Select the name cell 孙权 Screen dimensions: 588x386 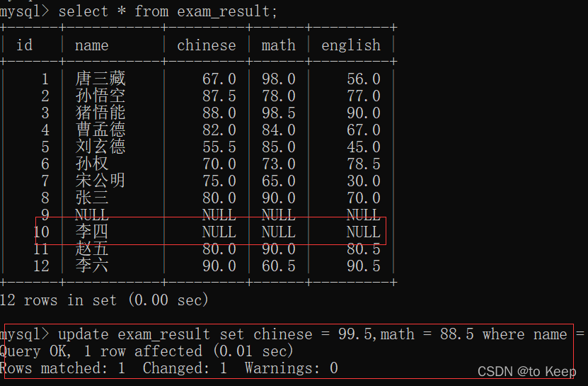click(92, 164)
